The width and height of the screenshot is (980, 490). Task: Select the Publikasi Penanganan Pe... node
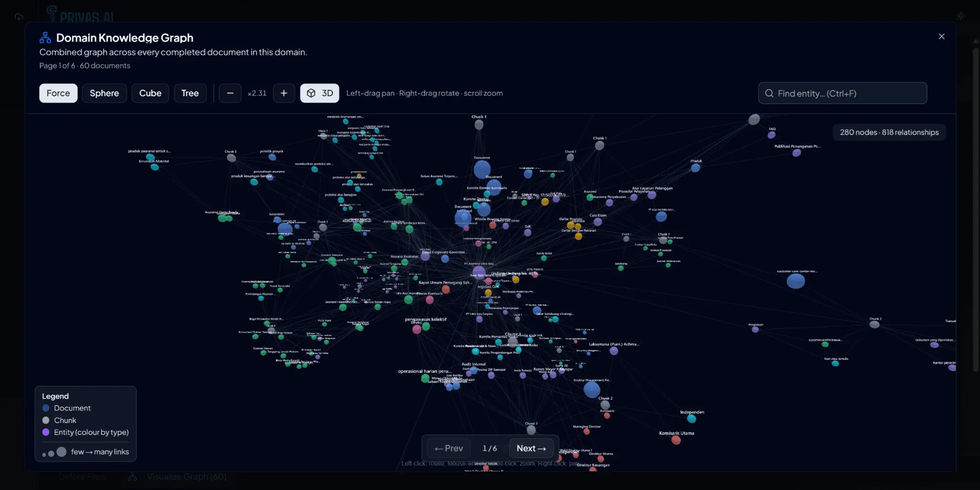click(x=797, y=153)
